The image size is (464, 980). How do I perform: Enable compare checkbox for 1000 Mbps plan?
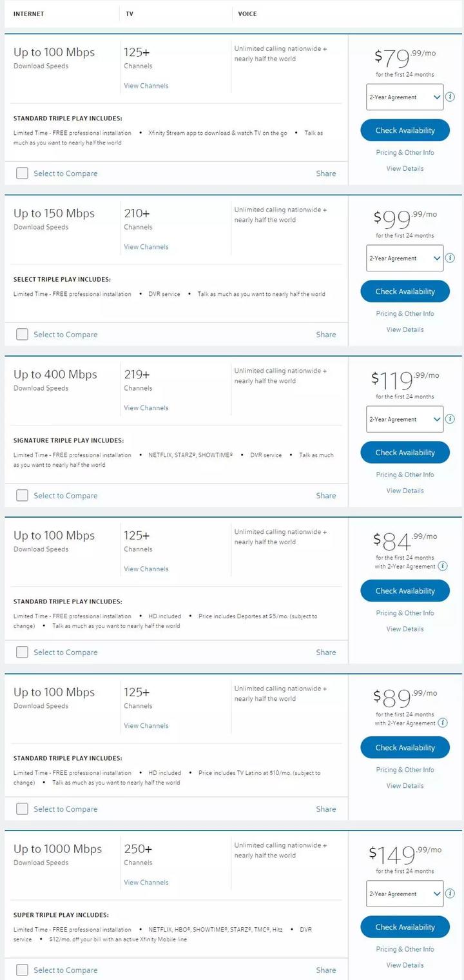point(23,970)
